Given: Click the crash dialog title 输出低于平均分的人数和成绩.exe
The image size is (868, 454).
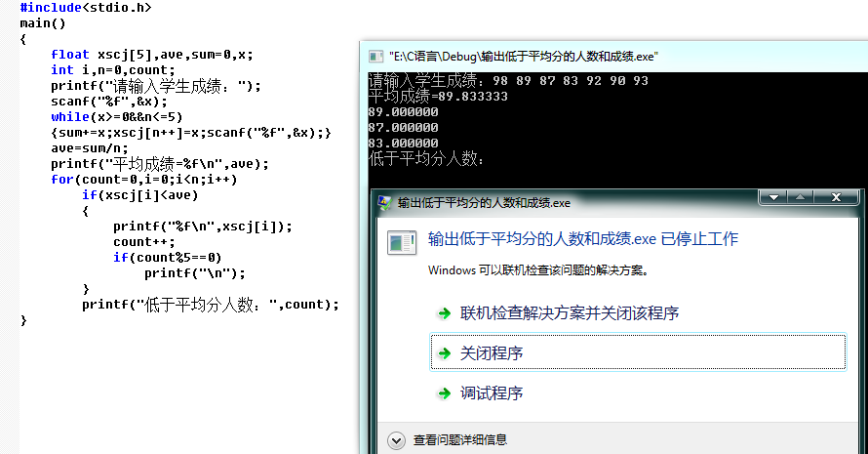Looking at the screenshot, I should tap(484, 203).
